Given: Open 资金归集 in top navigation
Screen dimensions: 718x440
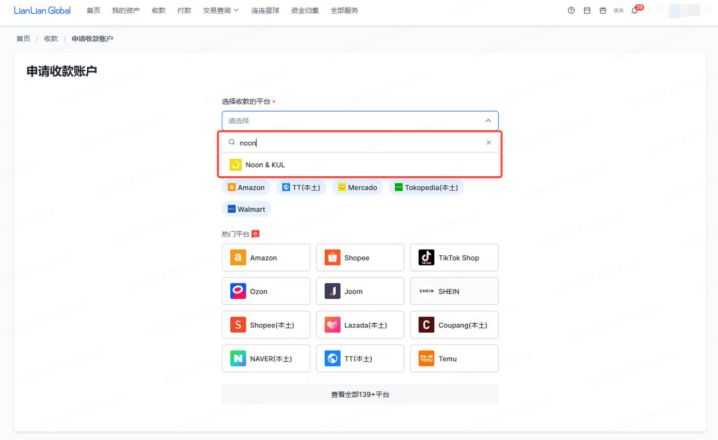Looking at the screenshot, I should pyautogui.click(x=305, y=11).
